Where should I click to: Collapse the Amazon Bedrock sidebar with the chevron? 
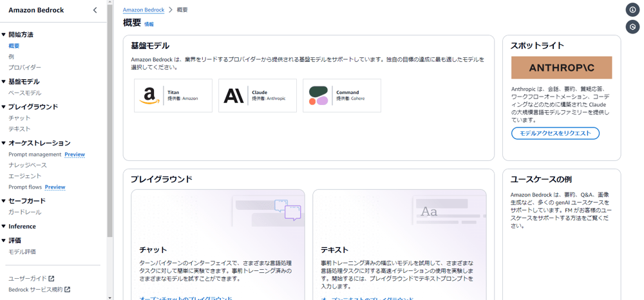(x=95, y=10)
